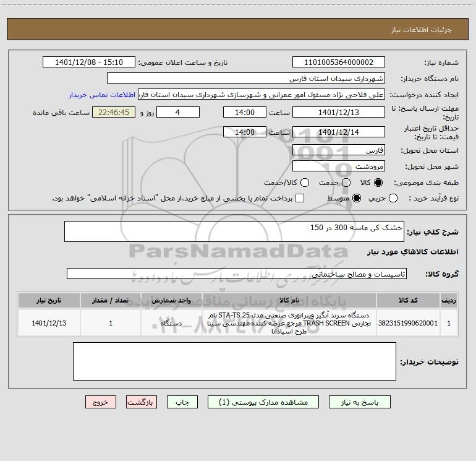
Task: Click the buyer notes text area
Action: click(x=234, y=361)
